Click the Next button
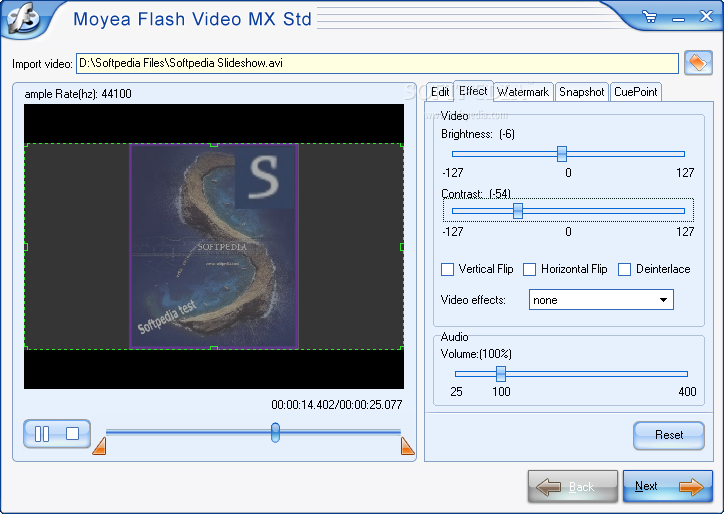724x514 pixels. pos(668,486)
